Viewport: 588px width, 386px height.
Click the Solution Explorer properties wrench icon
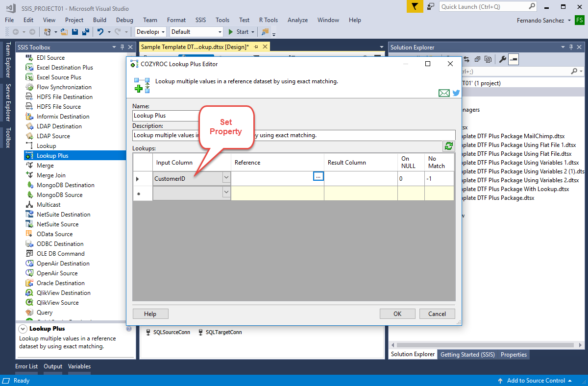point(502,59)
